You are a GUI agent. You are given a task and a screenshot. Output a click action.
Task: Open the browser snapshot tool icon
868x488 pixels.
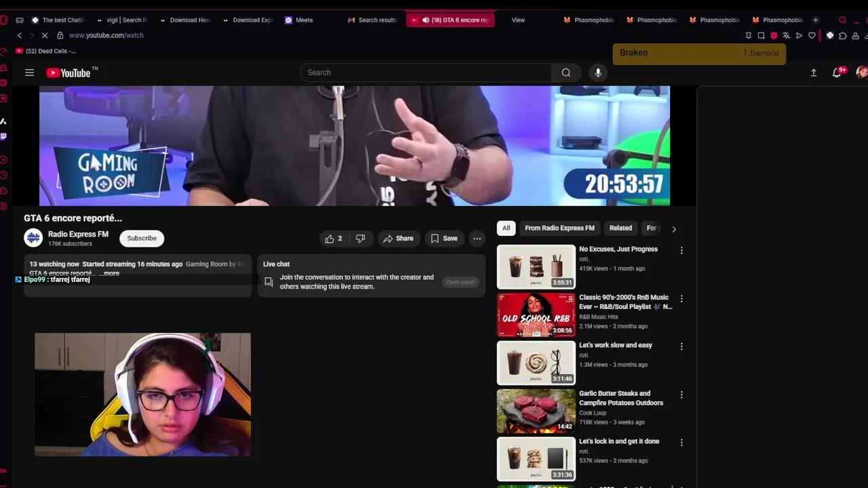pyautogui.click(x=761, y=35)
